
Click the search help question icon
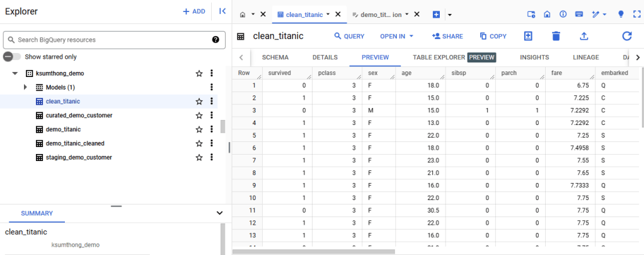coord(216,40)
